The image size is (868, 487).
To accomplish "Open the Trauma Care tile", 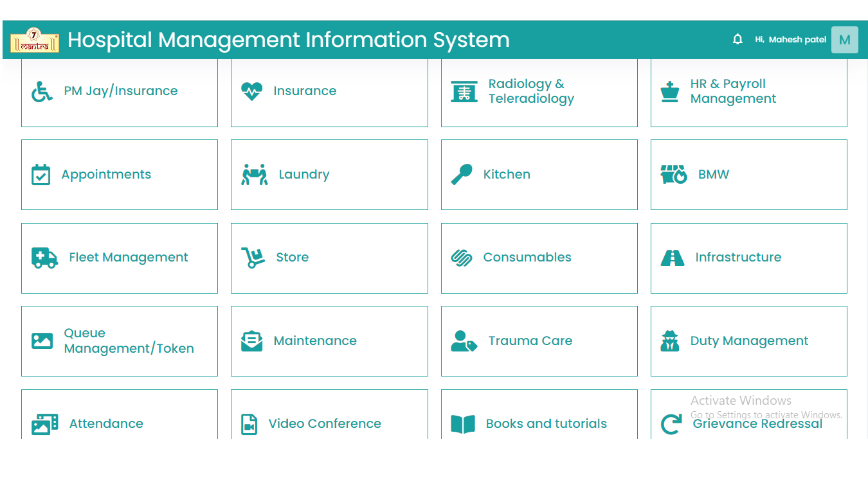I will pyautogui.click(x=539, y=341).
